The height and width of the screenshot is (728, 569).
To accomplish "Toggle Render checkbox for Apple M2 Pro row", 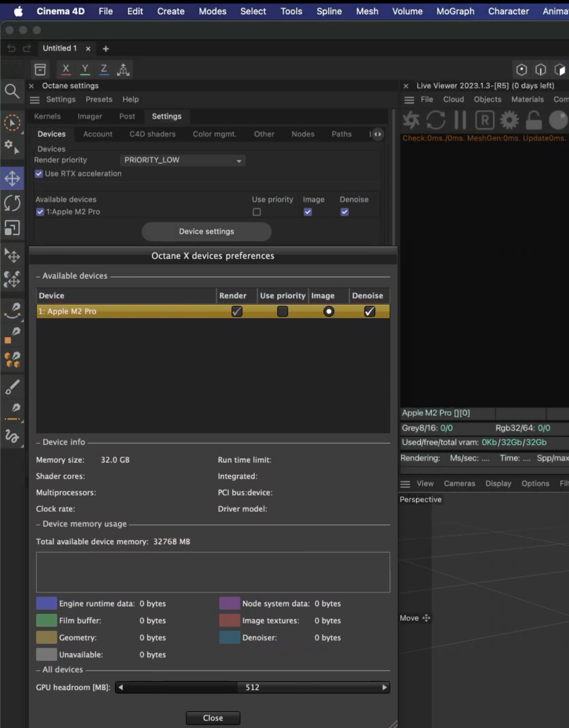I will (x=237, y=311).
